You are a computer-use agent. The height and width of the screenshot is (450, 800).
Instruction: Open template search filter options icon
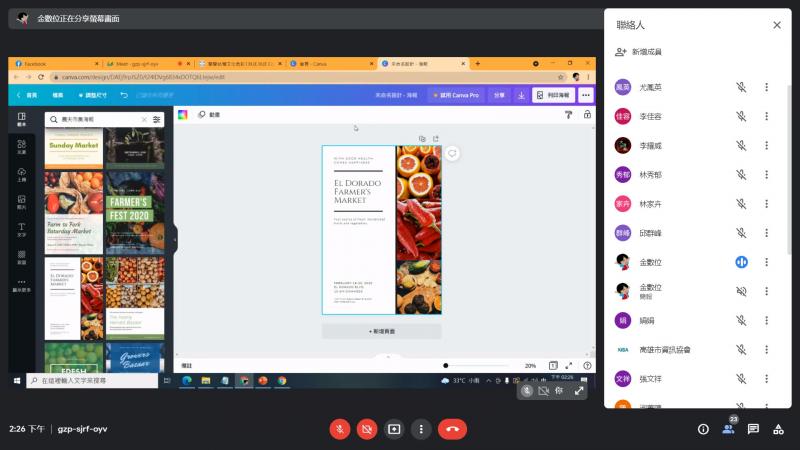click(x=157, y=119)
